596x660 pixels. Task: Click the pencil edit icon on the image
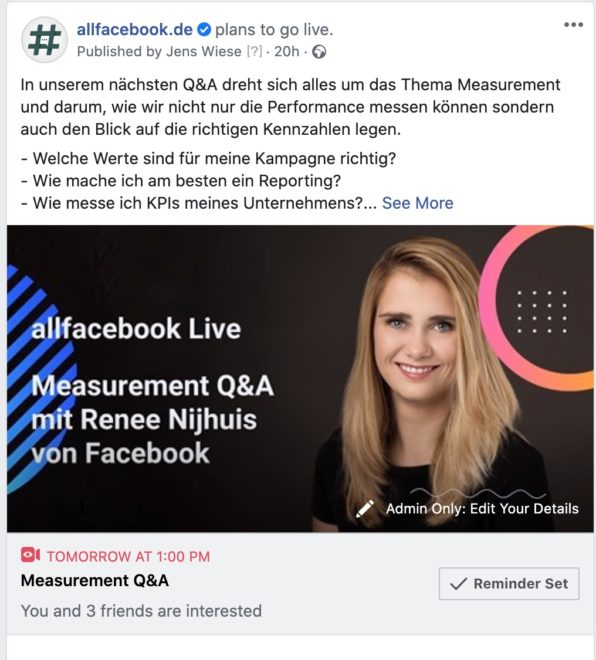[x=365, y=509]
